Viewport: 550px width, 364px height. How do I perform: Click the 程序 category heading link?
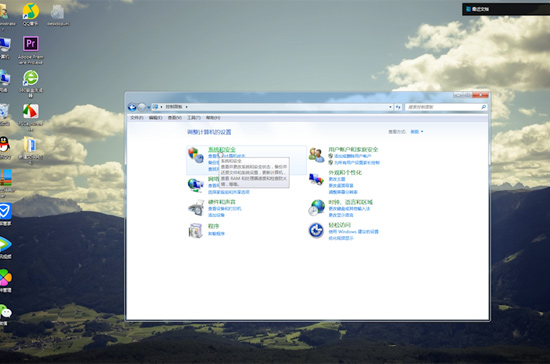tap(214, 226)
